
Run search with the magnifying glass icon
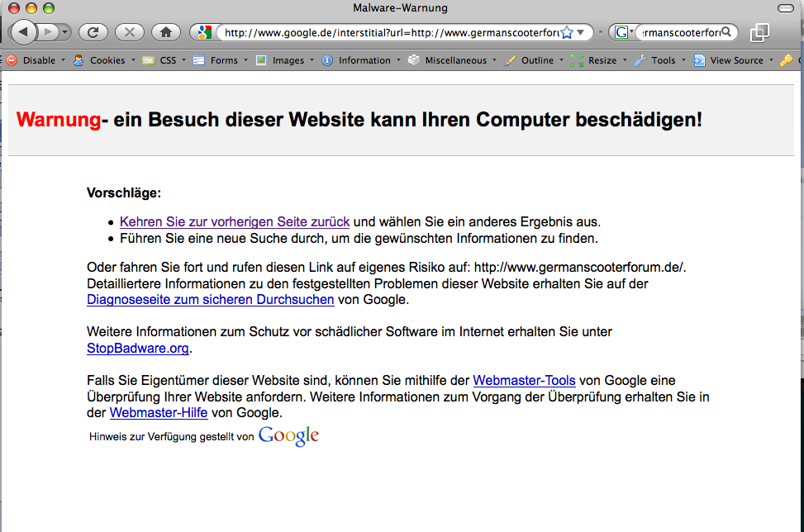(x=726, y=31)
